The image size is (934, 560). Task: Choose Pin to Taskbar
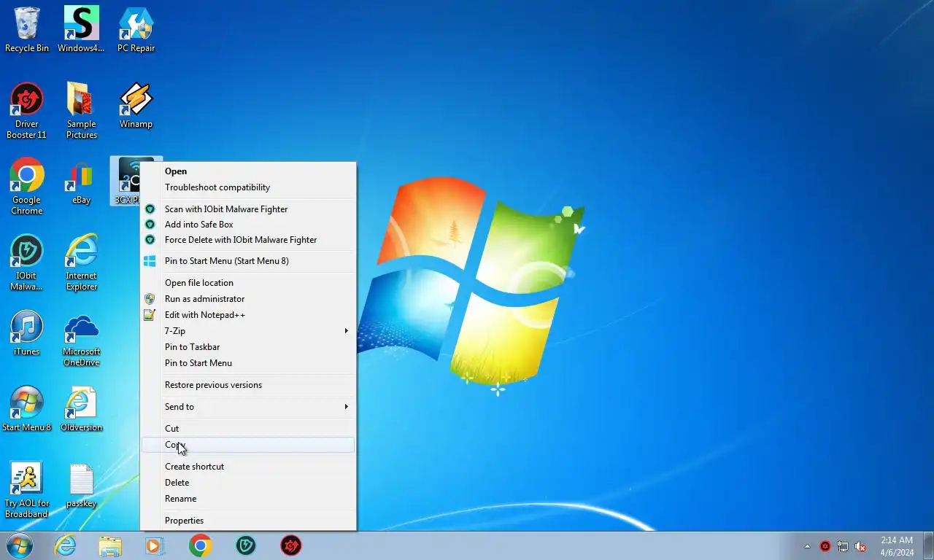(x=248, y=347)
